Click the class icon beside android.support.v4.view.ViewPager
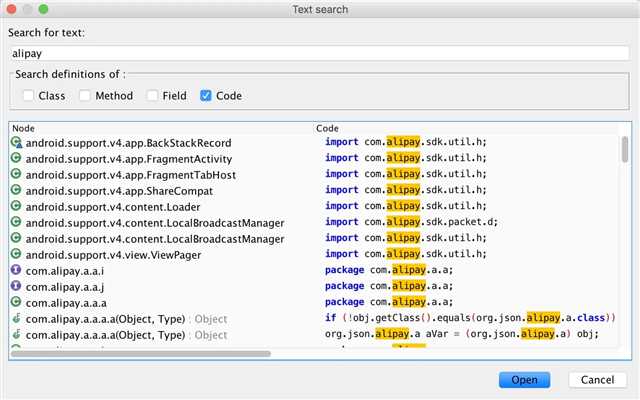The image size is (640, 400). 16,254
